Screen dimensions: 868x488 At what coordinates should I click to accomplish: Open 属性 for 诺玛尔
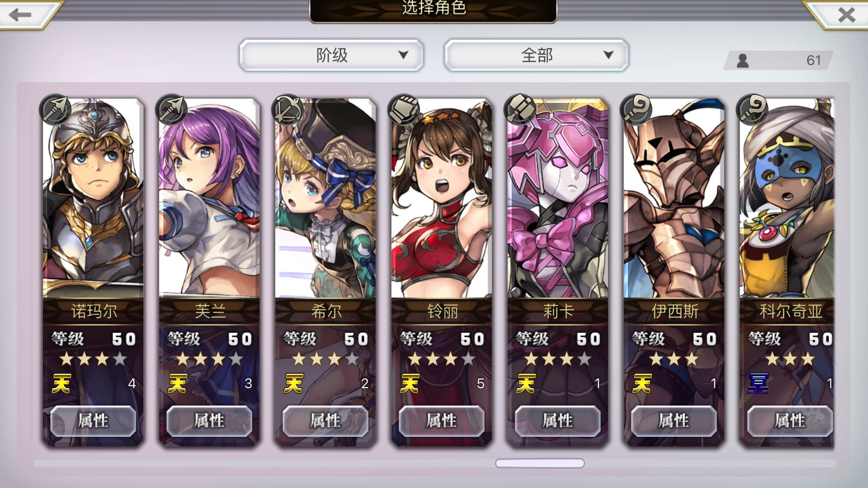coord(93,421)
